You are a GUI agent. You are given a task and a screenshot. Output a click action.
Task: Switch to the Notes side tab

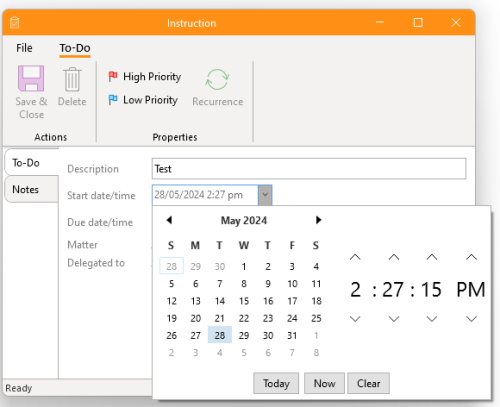pyautogui.click(x=31, y=189)
